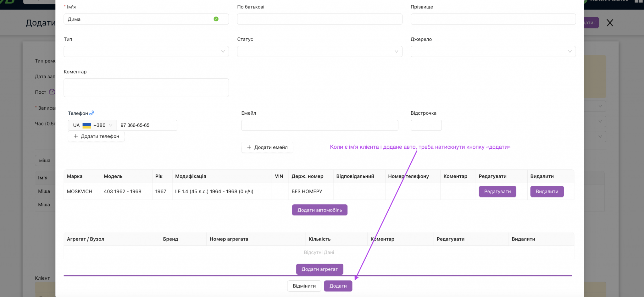Click the Додати телефон button
644x297 pixels.
96,136
